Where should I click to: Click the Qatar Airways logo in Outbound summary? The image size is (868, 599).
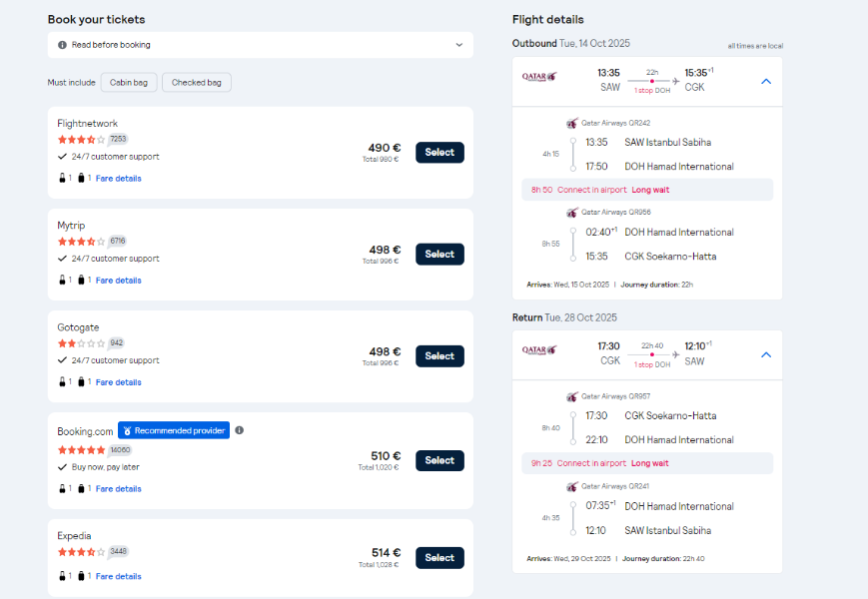(x=539, y=77)
